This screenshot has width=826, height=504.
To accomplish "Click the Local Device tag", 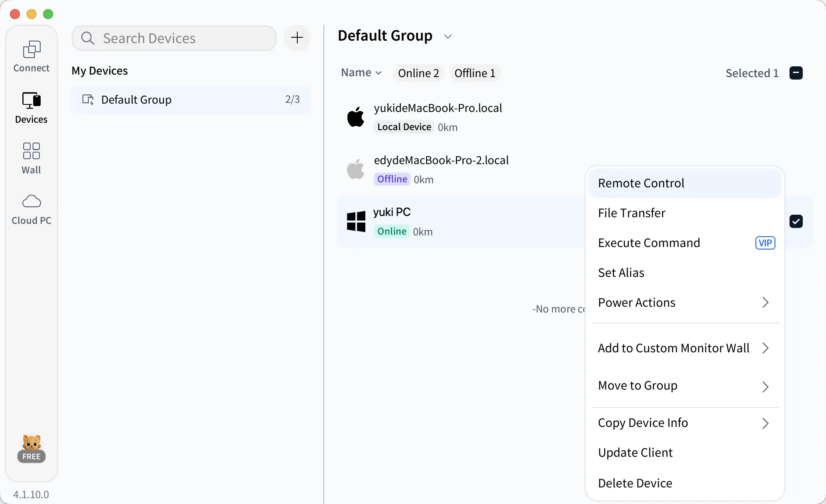I will [x=404, y=127].
